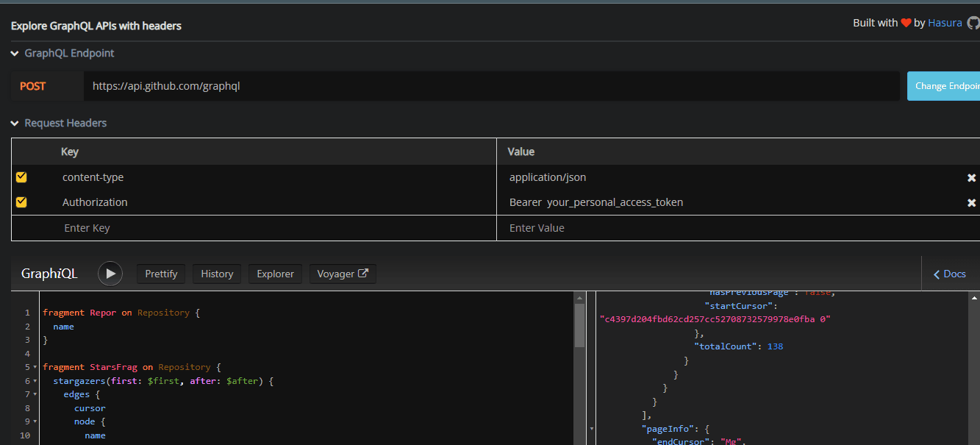Uncheck the Authorization header checkbox
Screen dimensions: 980x445
tap(21, 202)
